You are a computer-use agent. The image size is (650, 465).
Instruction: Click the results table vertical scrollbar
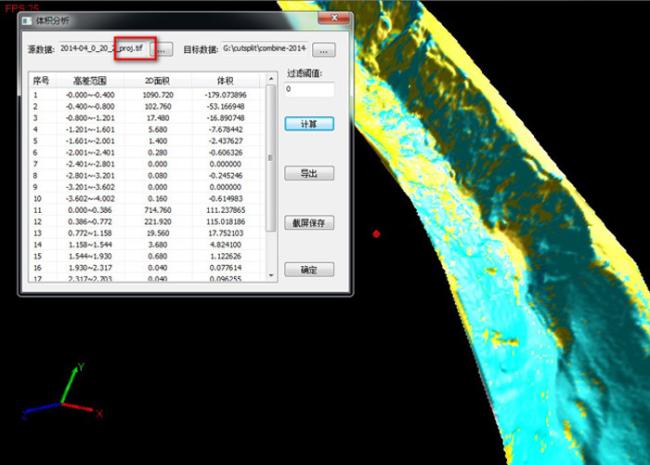click(270, 160)
